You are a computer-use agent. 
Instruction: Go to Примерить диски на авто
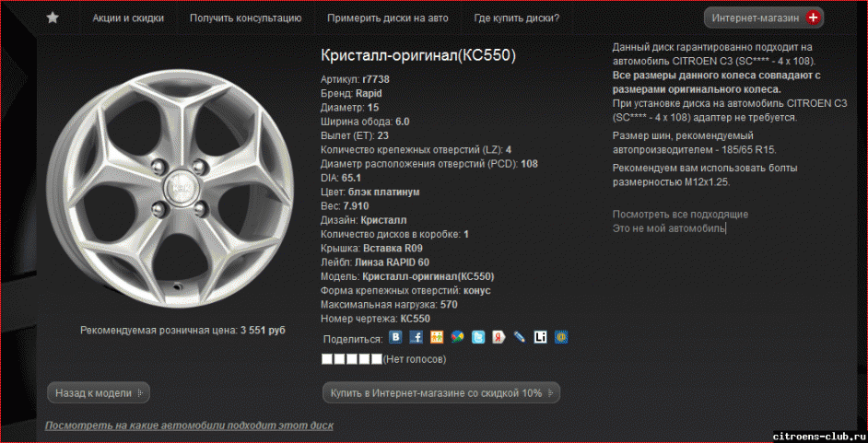click(388, 18)
